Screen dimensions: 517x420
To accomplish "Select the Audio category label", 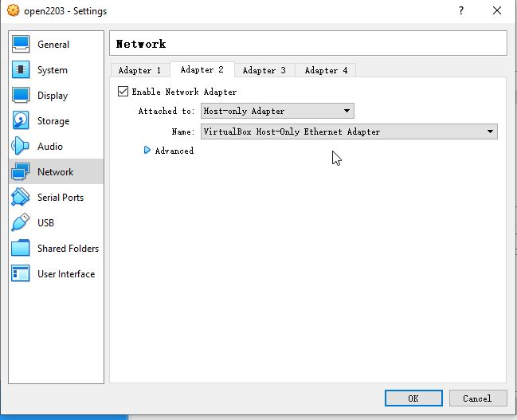I will (49, 146).
